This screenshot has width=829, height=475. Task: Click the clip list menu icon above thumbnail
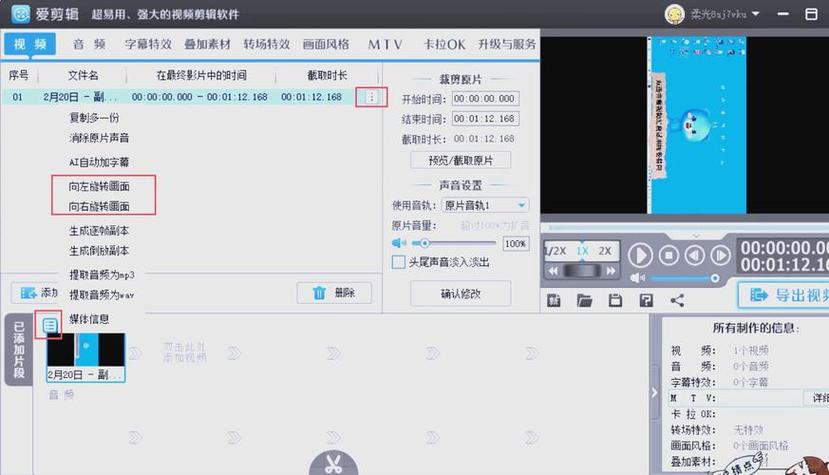(50, 325)
